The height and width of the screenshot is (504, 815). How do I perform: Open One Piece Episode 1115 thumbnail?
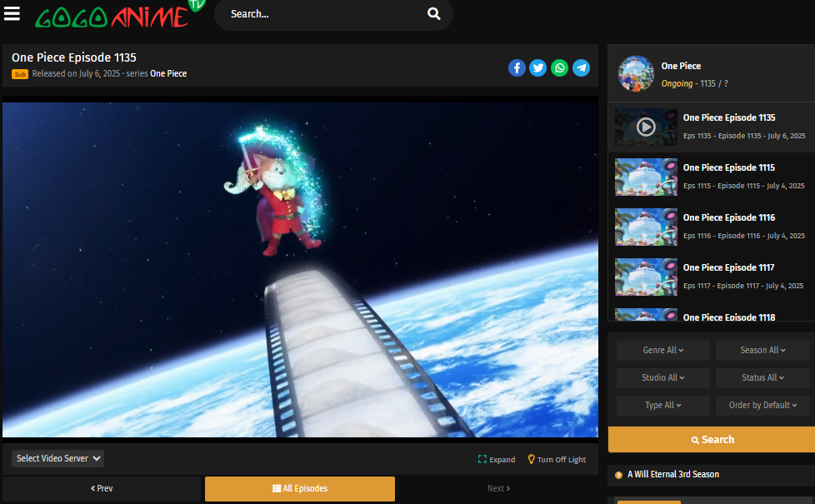[646, 177]
